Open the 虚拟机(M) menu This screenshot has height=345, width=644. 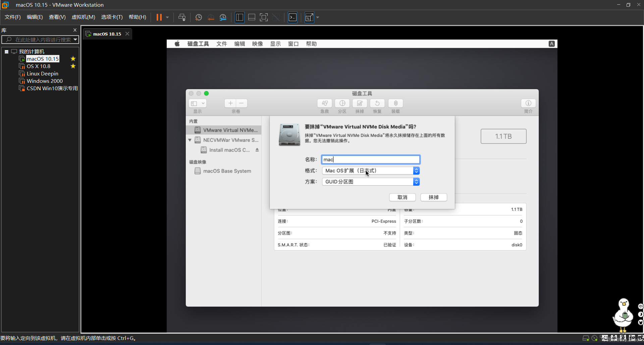click(x=83, y=17)
